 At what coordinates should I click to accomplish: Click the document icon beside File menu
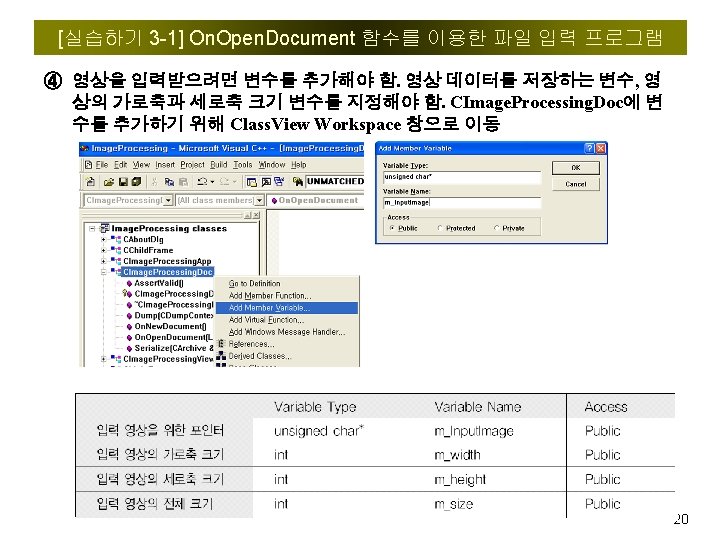tap(89, 165)
